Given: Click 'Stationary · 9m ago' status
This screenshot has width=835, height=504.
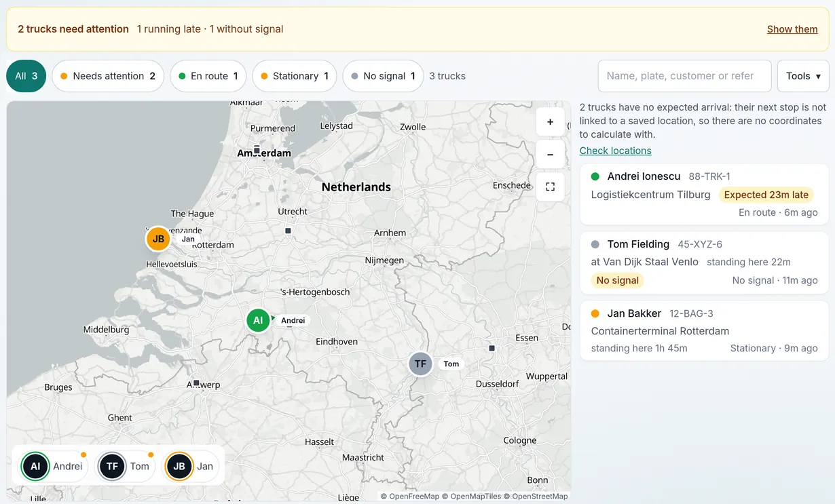Looking at the screenshot, I should [x=774, y=348].
